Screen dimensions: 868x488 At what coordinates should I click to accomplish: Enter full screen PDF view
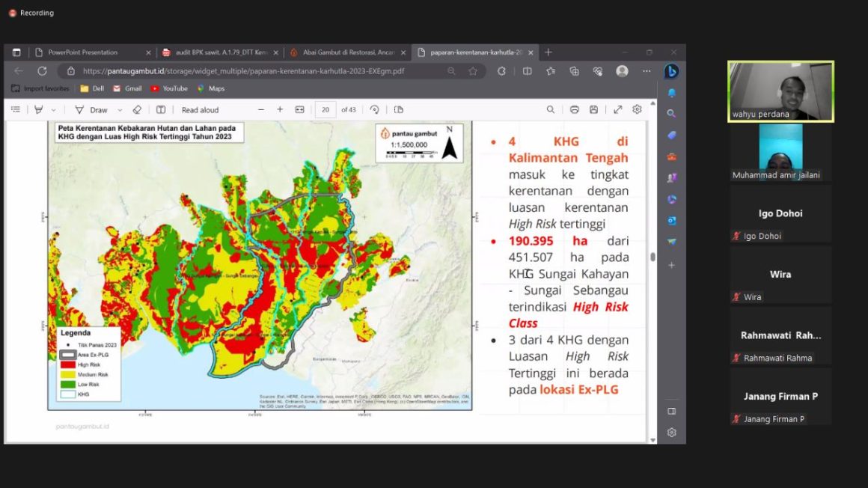click(618, 109)
